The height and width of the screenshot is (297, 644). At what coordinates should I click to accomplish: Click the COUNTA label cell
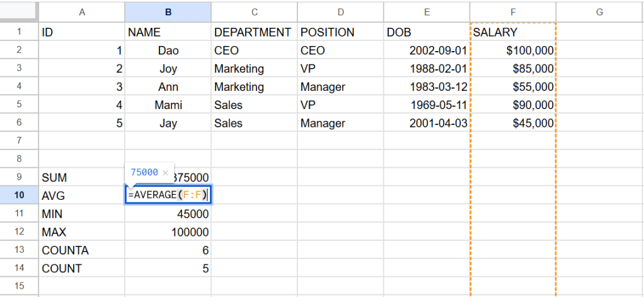coord(82,251)
